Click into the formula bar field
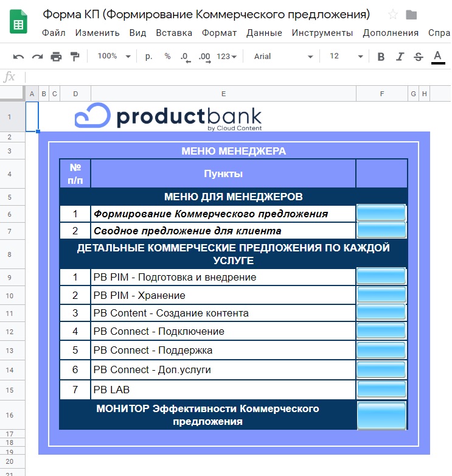 pyautogui.click(x=238, y=77)
